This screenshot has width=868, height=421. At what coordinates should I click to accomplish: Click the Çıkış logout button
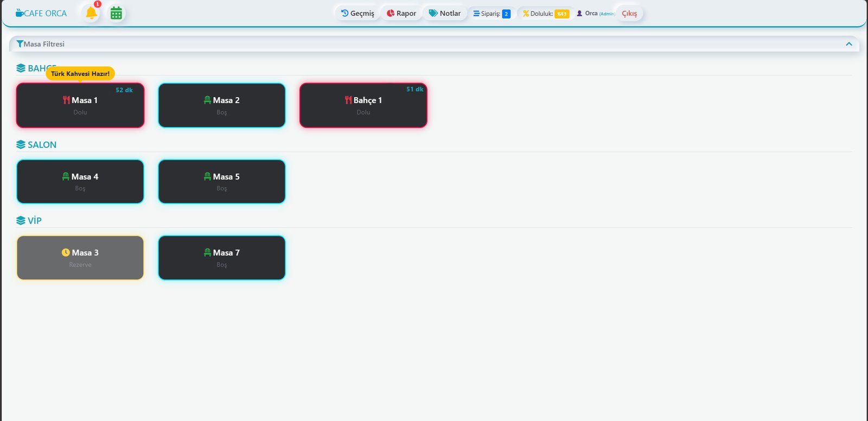coord(629,14)
